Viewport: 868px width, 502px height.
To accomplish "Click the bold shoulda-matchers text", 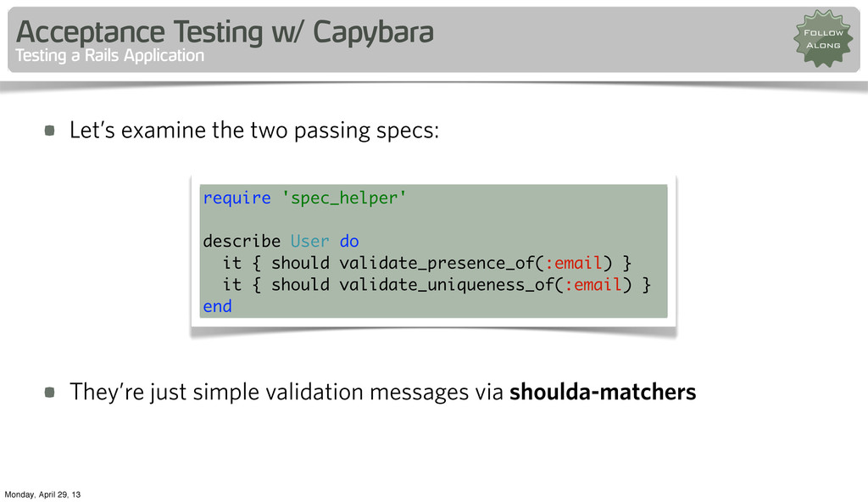I will [603, 392].
